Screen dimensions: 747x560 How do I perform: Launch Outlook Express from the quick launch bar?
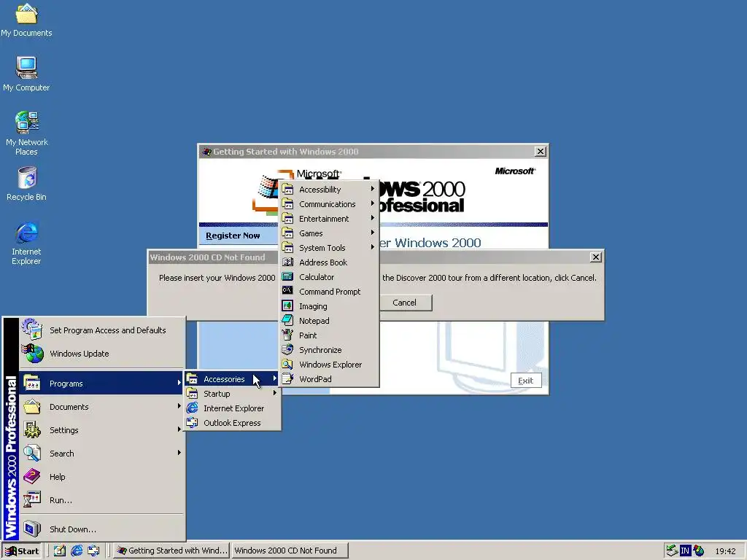pyautogui.click(x=93, y=551)
